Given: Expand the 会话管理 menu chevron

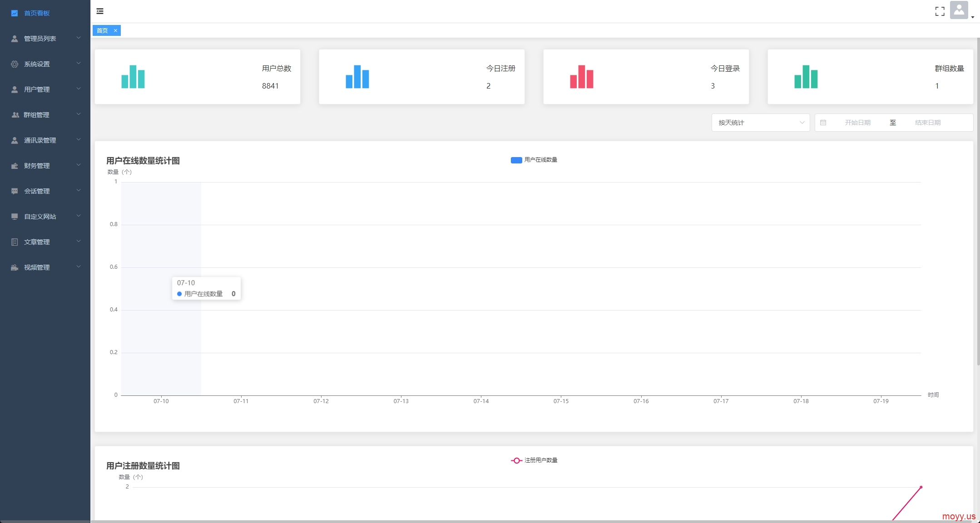Looking at the screenshot, I should [79, 190].
